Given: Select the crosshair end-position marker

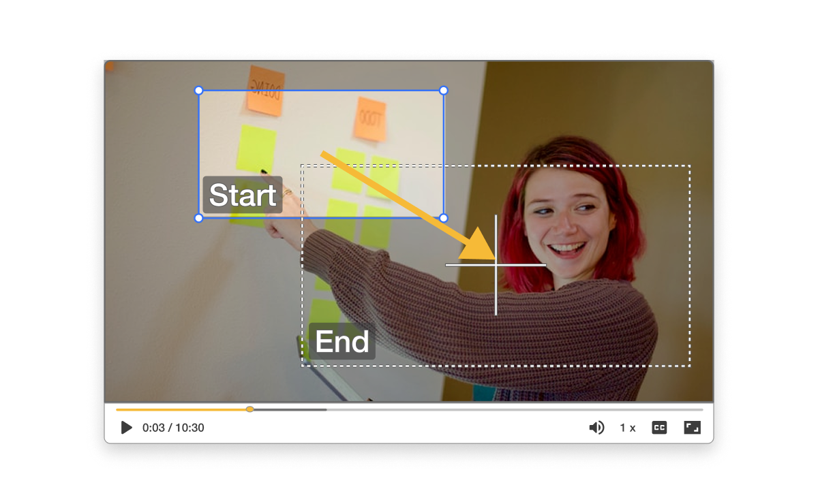Looking at the screenshot, I should point(496,264).
